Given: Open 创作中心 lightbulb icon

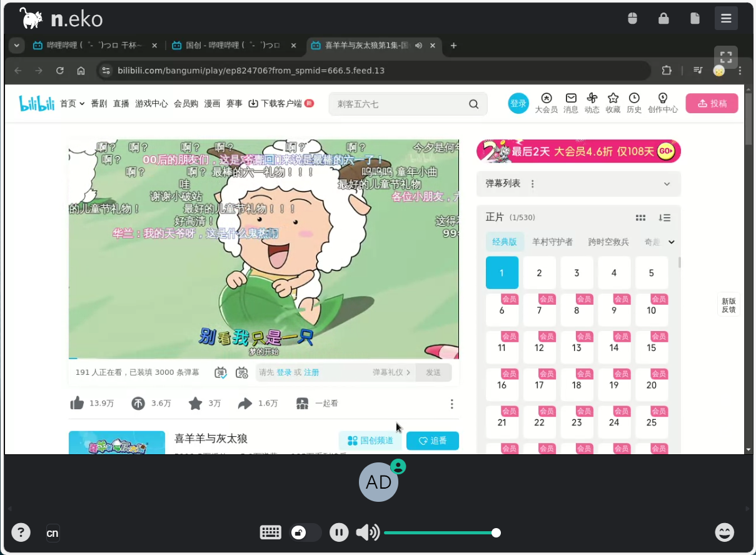Looking at the screenshot, I should coord(663,103).
